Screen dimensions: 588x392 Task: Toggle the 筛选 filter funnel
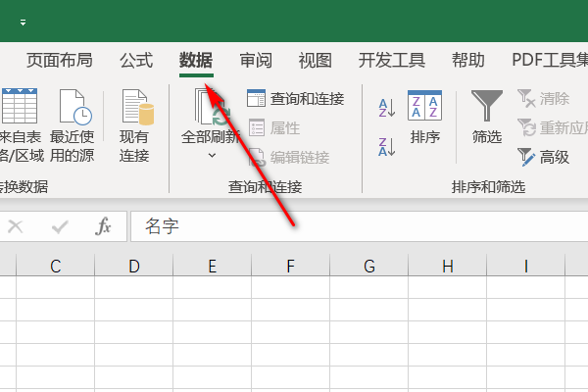pos(487,117)
